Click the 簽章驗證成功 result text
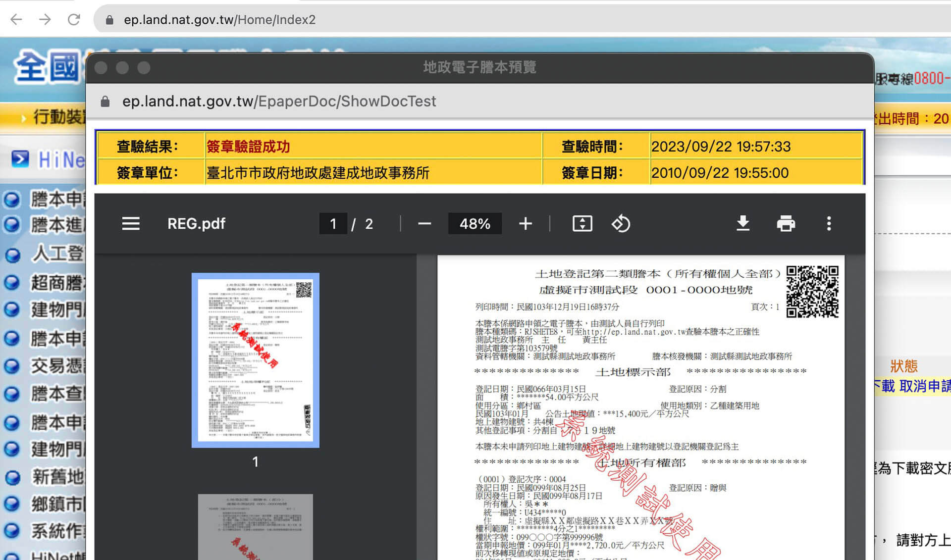 [248, 147]
